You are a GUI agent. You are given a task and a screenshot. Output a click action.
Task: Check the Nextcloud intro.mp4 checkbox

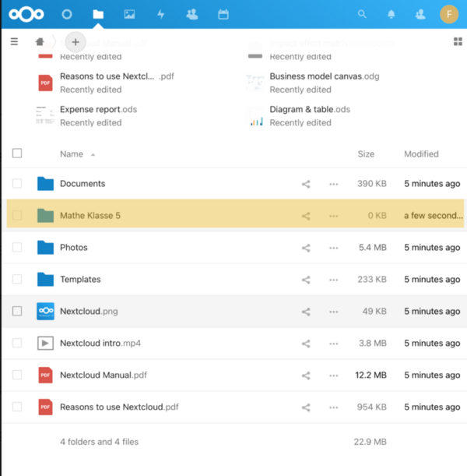coord(17,343)
